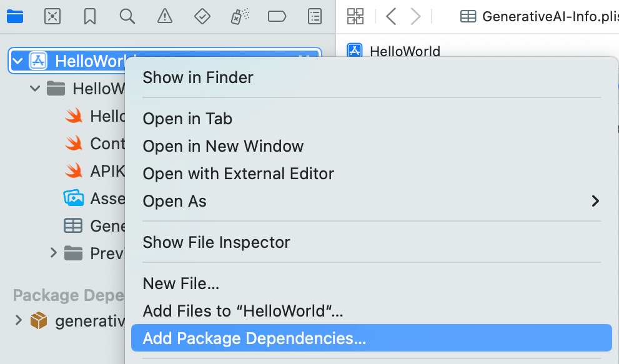Expand the generative package dependency
The height and width of the screenshot is (364, 619).
[x=18, y=320]
